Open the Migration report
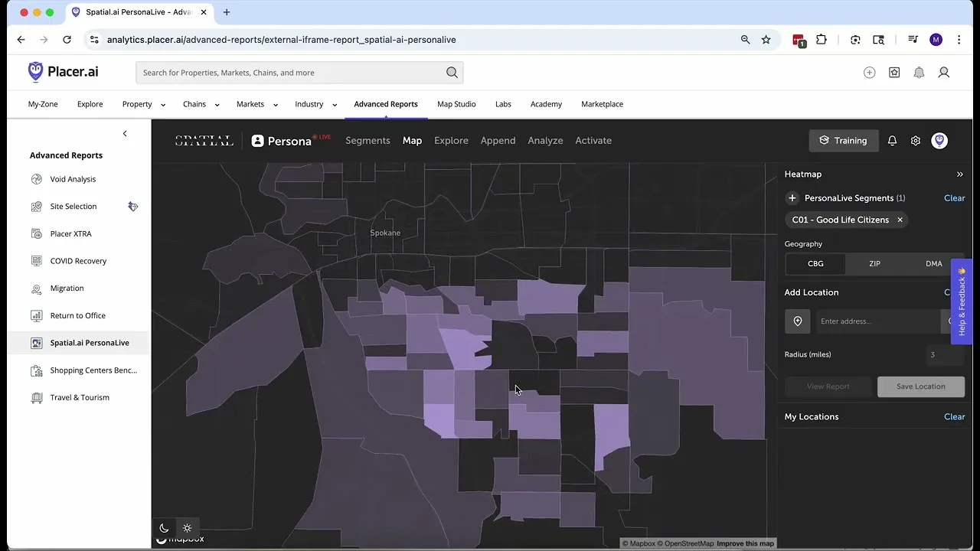The image size is (980, 551). pyautogui.click(x=67, y=289)
